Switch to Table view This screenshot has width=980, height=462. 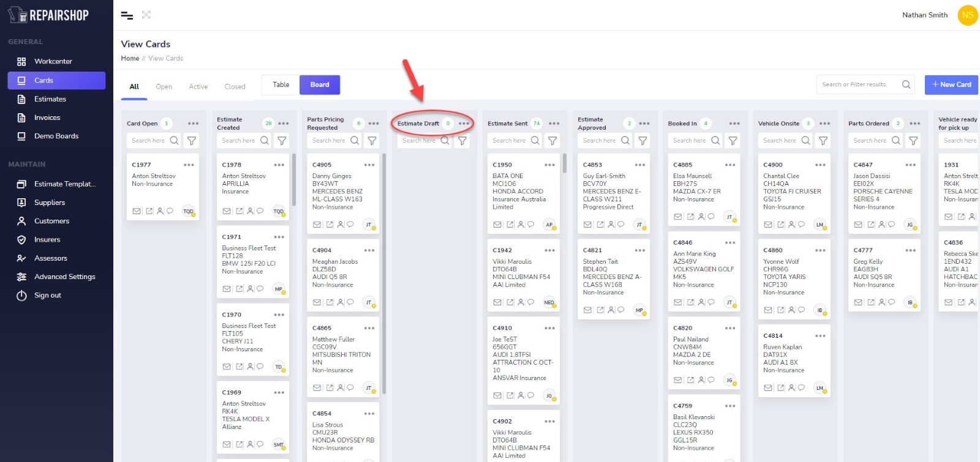(x=281, y=85)
